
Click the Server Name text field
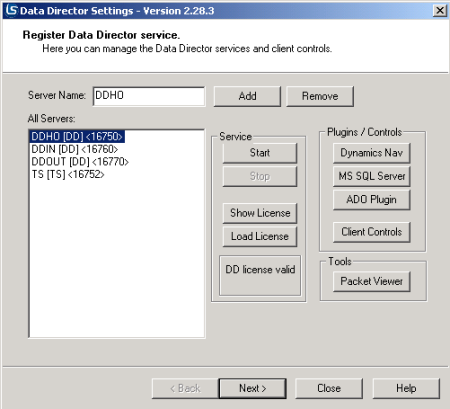(x=149, y=96)
